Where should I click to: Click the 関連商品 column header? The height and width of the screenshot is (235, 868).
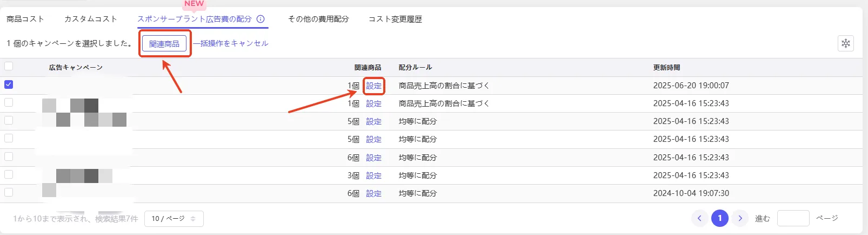368,68
